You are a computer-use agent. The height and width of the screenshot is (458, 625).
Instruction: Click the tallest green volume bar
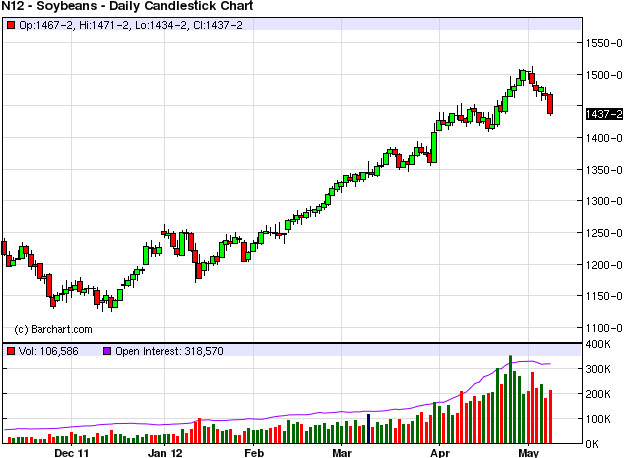(510, 399)
